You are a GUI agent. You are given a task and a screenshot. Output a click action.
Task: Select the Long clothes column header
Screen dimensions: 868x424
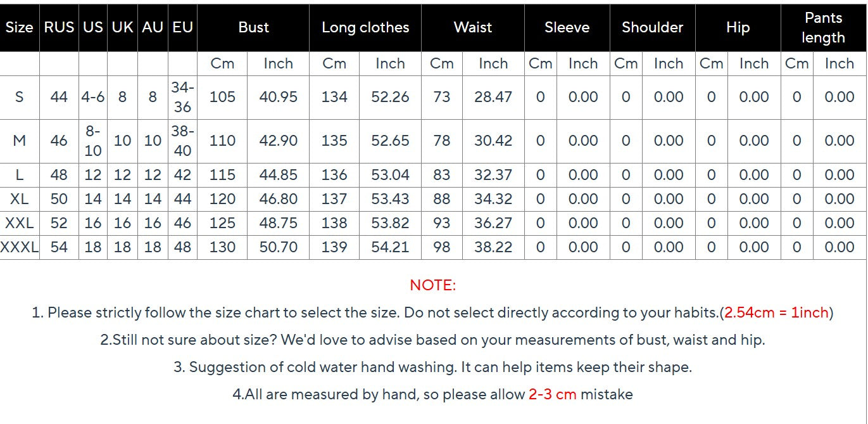pos(365,28)
